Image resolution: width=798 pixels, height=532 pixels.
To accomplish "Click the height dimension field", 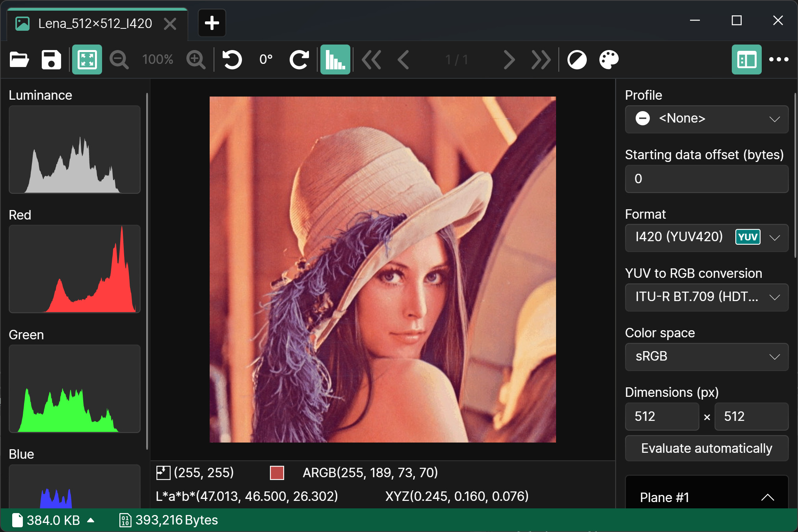I will click(x=751, y=417).
